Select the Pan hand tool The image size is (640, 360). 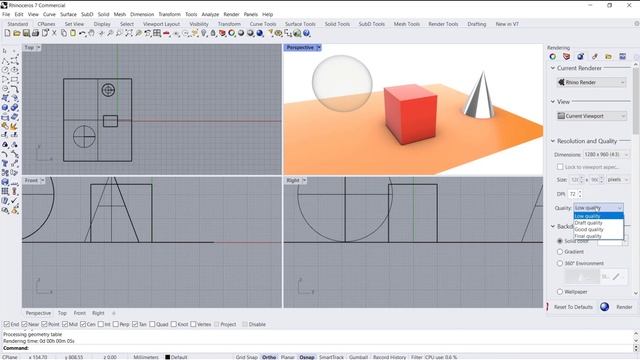click(x=91, y=33)
